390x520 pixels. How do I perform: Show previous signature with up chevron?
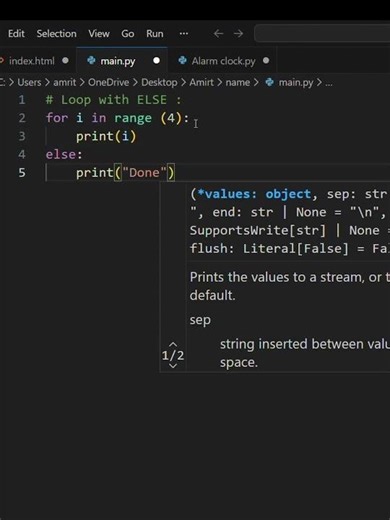(x=173, y=344)
